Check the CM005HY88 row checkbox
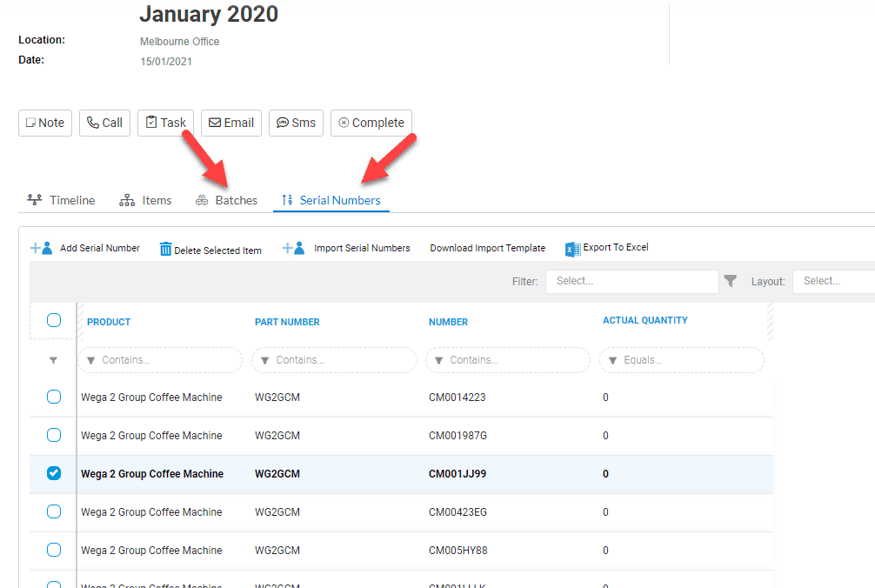Image resolution: width=875 pixels, height=588 pixels. point(54,550)
